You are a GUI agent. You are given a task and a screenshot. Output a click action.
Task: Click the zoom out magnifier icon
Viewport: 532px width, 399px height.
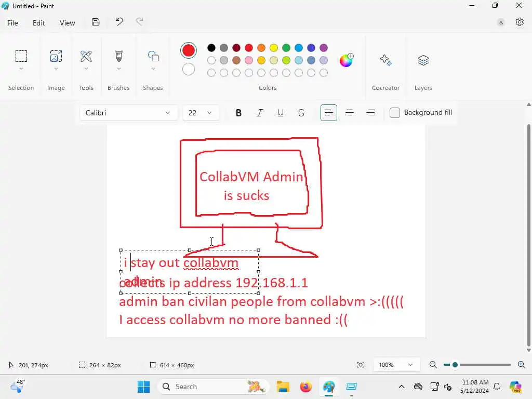[x=433, y=365]
